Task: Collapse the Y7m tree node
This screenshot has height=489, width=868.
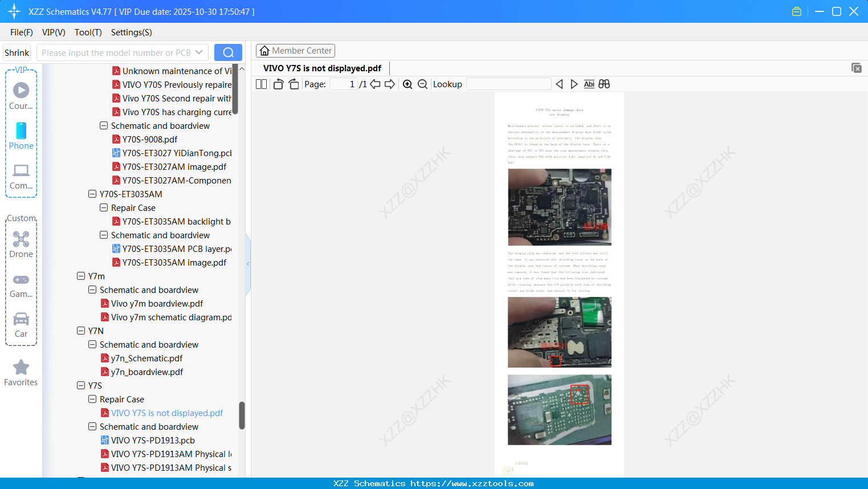Action: (81, 276)
